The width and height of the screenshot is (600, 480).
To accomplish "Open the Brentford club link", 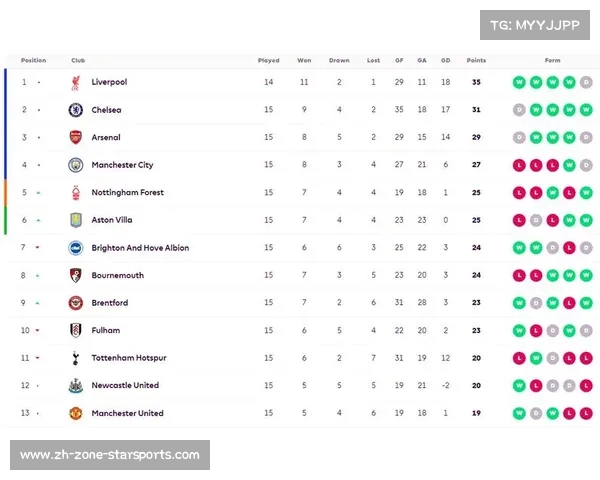I will [x=110, y=303].
